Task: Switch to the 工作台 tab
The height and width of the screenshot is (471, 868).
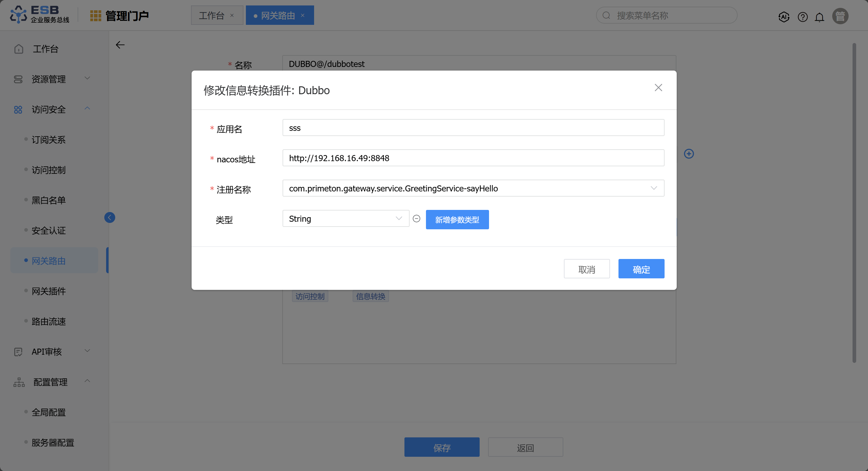Action: click(212, 15)
